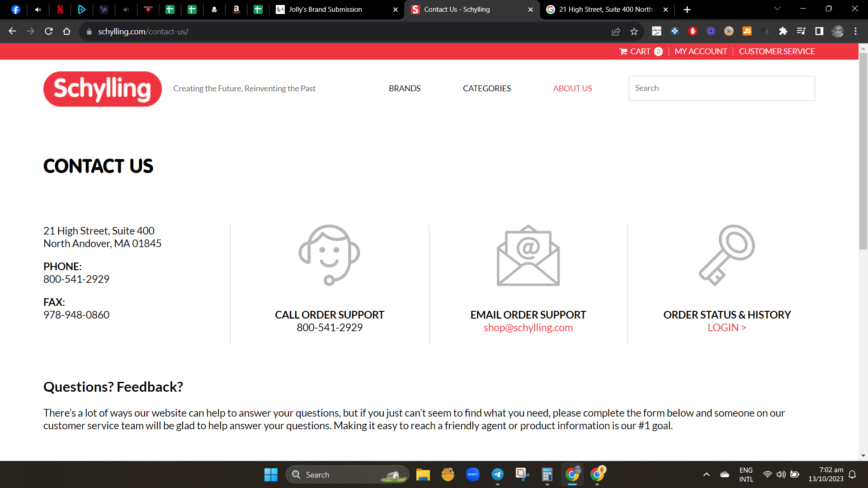Open the media controls toolbar icon

(x=801, y=31)
